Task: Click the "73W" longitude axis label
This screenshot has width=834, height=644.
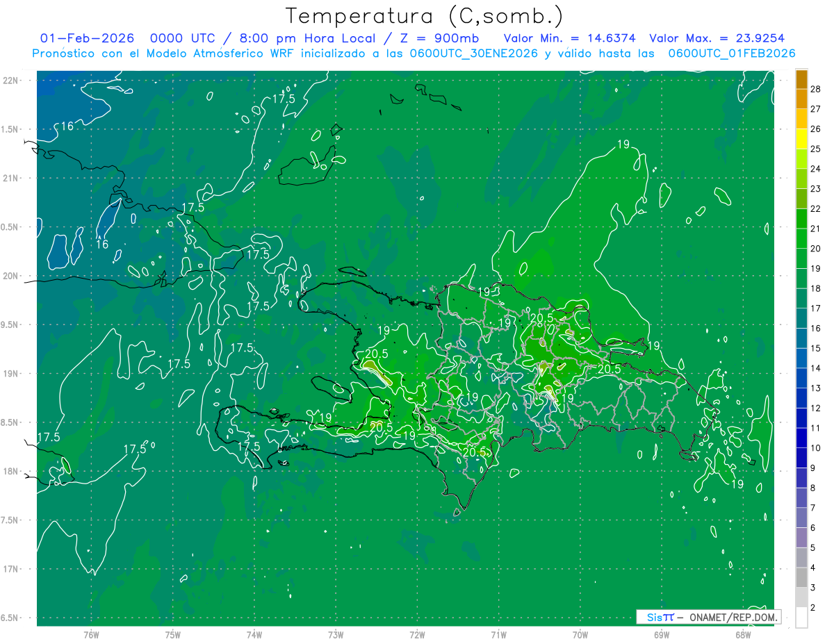Action: [x=336, y=634]
